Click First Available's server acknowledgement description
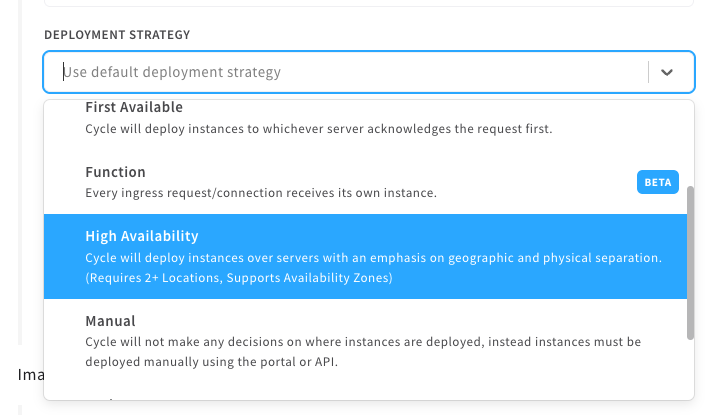The image size is (720, 415). pos(318,128)
